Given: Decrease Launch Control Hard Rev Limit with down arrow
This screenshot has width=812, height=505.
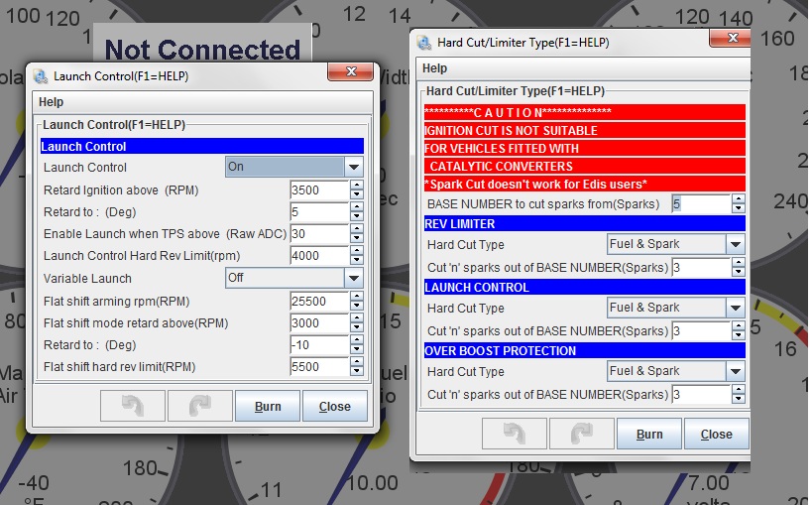Looking at the screenshot, I should 356,261.
